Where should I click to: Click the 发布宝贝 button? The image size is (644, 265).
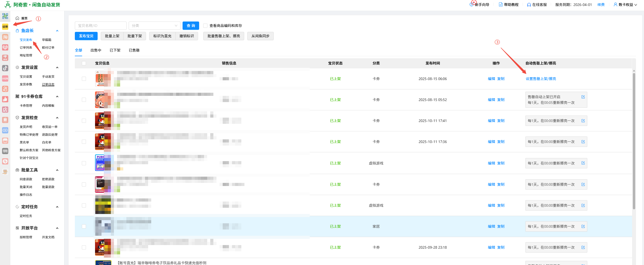86,36
